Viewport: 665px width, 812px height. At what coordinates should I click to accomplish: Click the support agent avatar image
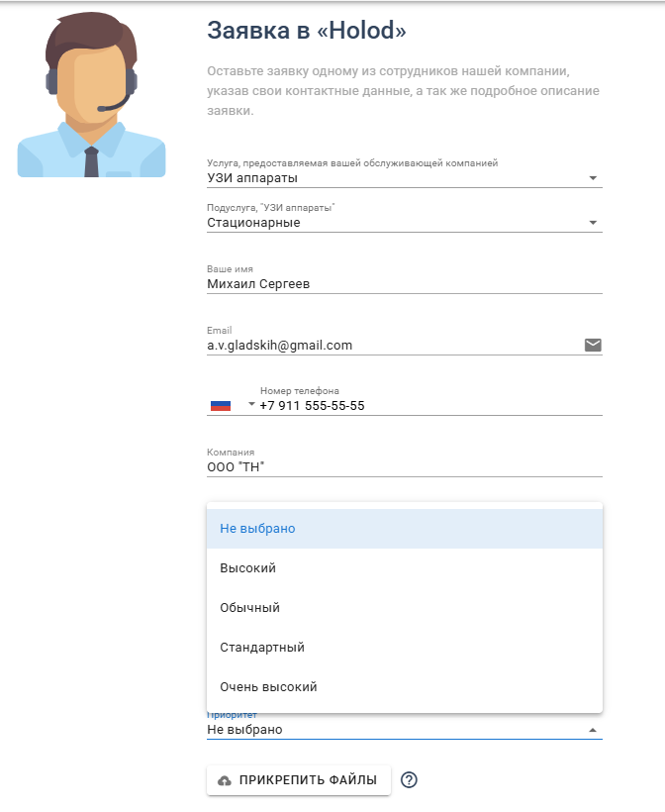[x=92, y=95]
